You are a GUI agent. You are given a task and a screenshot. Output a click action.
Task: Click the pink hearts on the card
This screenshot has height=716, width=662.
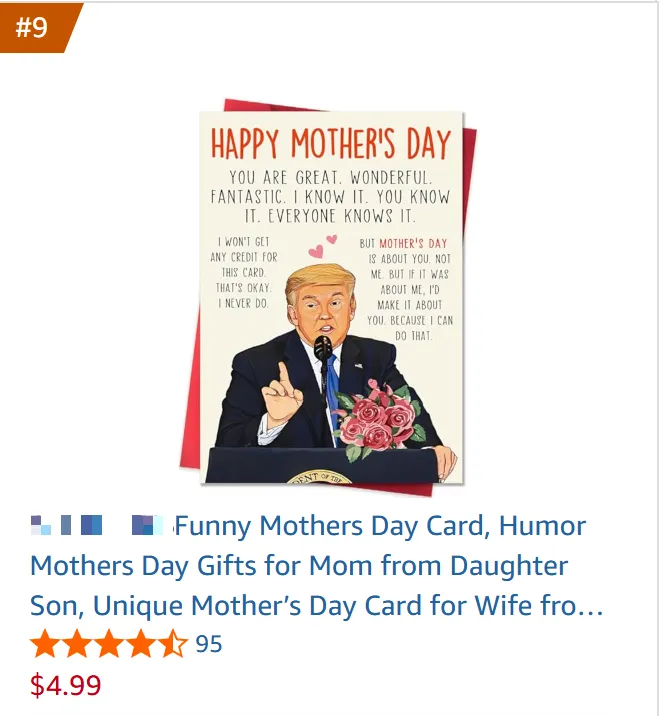coord(322,246)
